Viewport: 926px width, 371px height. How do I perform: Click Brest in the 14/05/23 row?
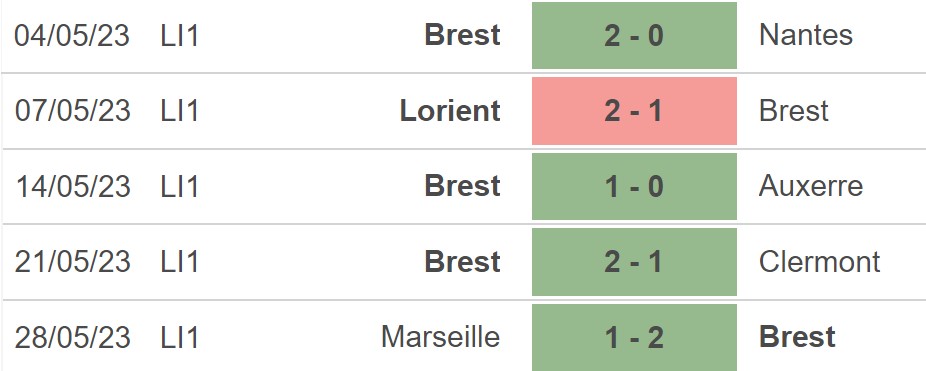462,187
